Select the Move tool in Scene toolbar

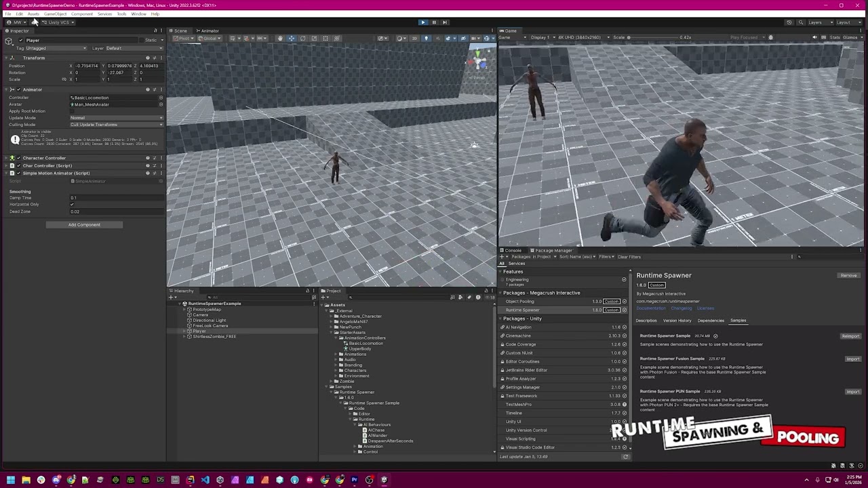point(292,38)
